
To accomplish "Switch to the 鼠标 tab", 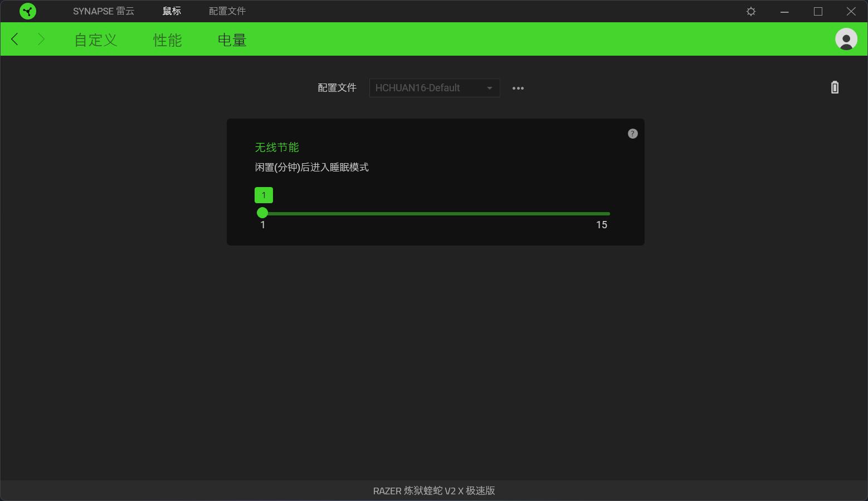I will [171, 11].
